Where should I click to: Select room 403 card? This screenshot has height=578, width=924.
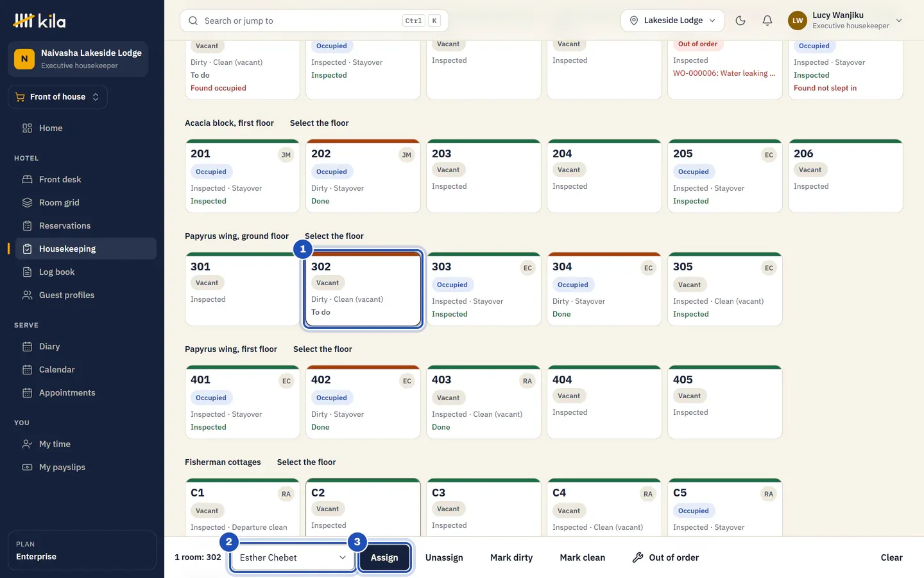[x=484, y=402]
